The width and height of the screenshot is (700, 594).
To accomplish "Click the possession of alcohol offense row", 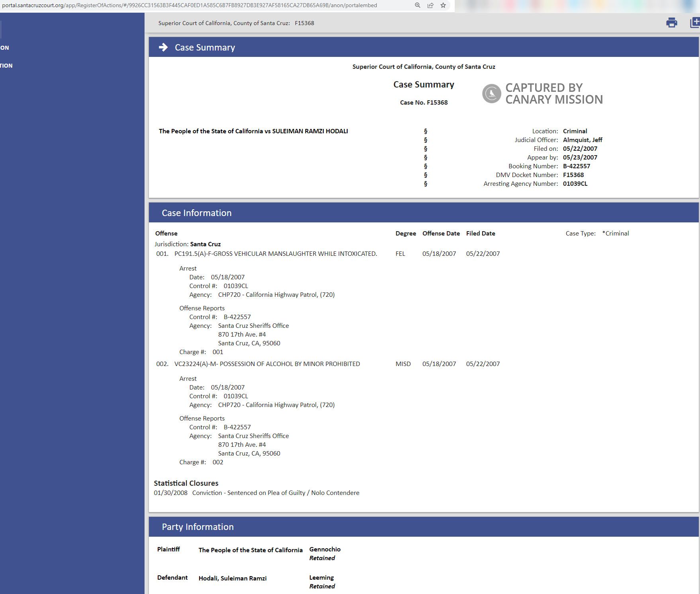I will [267, 364].
